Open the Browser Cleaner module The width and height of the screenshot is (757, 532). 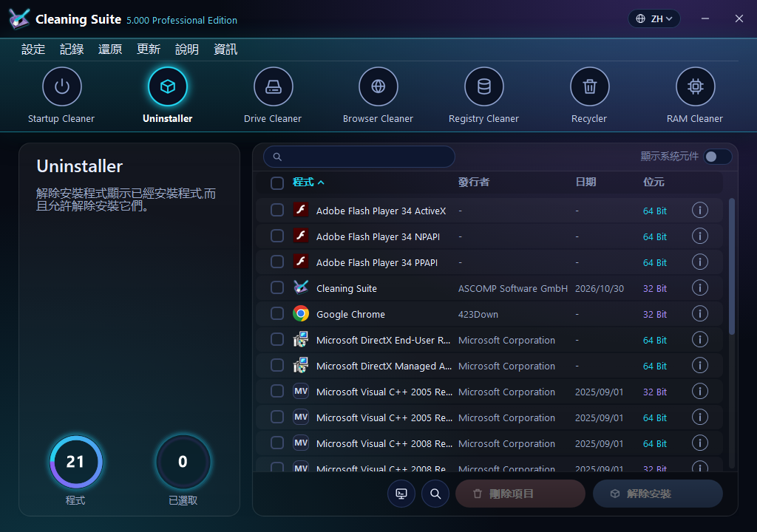378,86
